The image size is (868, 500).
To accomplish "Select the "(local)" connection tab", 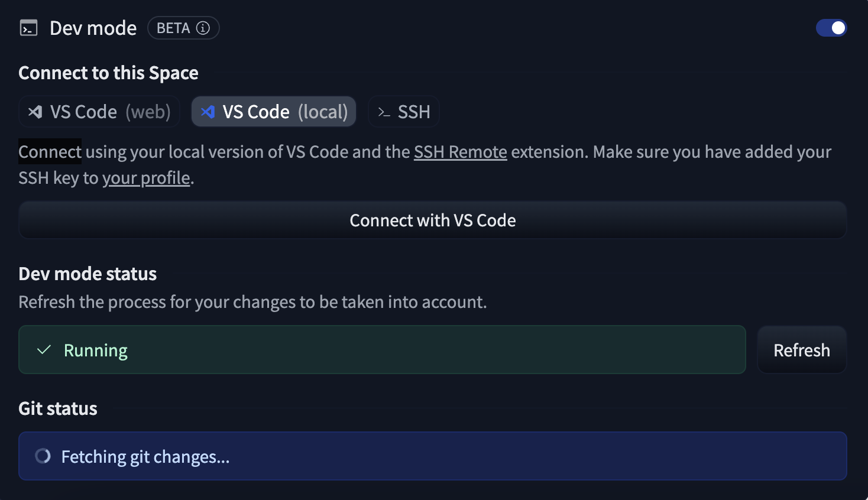I will [323, 112].
